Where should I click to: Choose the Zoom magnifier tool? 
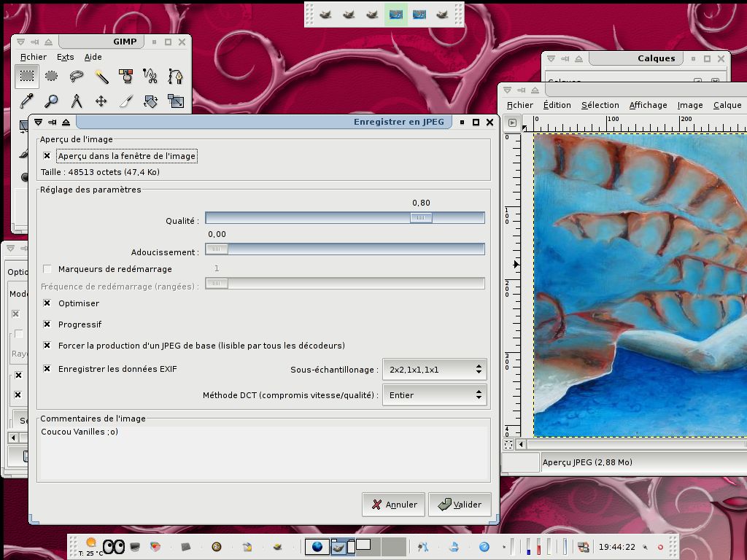coord(52,101)
